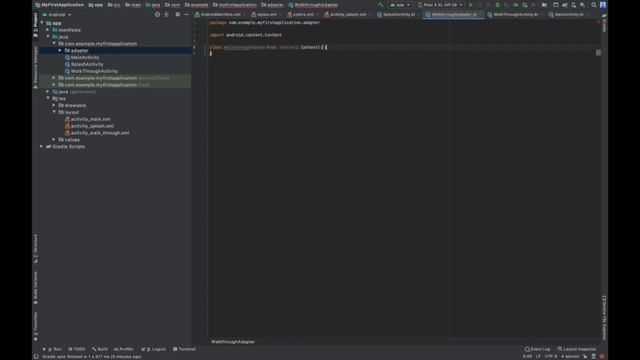
Task: Click WalkthroughAdapter breadcrumb below editor
Action: pyautogui.click(x=233, y=342)
